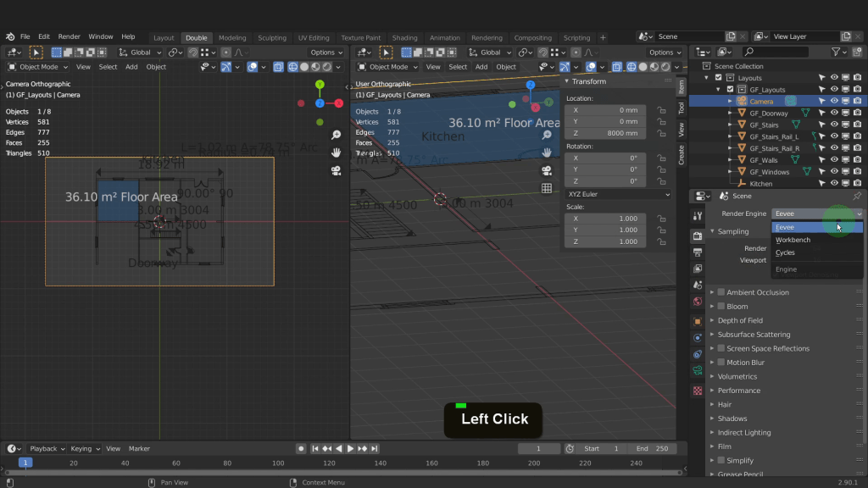868x488 pixels.
Task: Expand the GF_Doorway object in outliner
Action: (x=730, y=114)
